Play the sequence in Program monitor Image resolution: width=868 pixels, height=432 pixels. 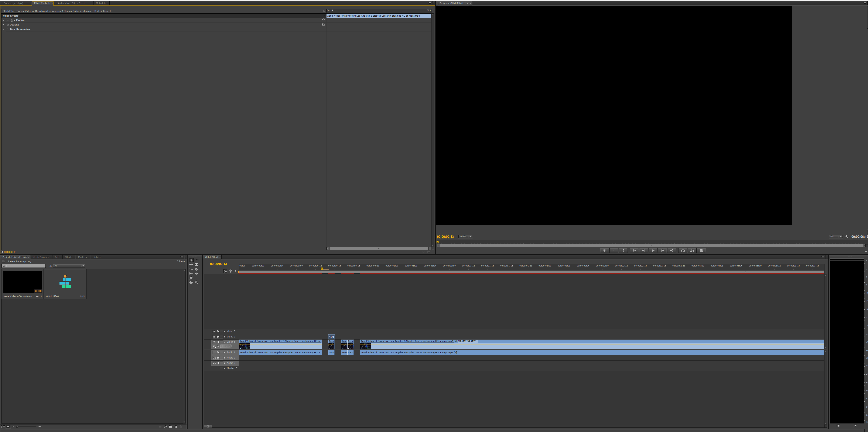pos(653,250)
